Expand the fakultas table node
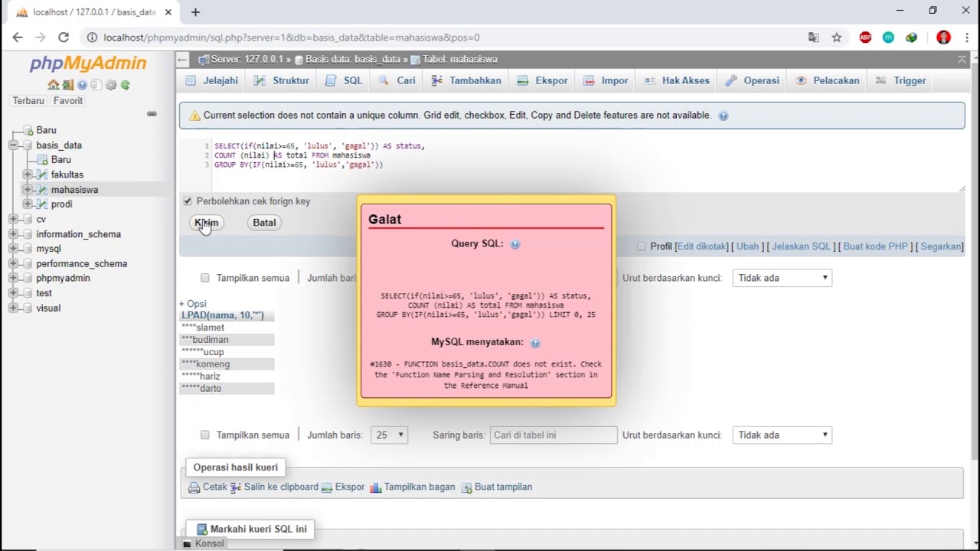The image size is (980, 551). click(x=28, y=174)
